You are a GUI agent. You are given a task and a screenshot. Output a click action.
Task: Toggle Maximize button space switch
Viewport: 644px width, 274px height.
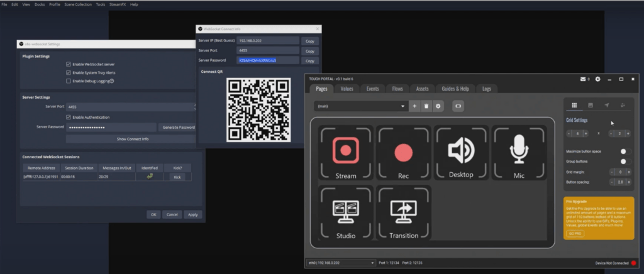click(626, 151)
